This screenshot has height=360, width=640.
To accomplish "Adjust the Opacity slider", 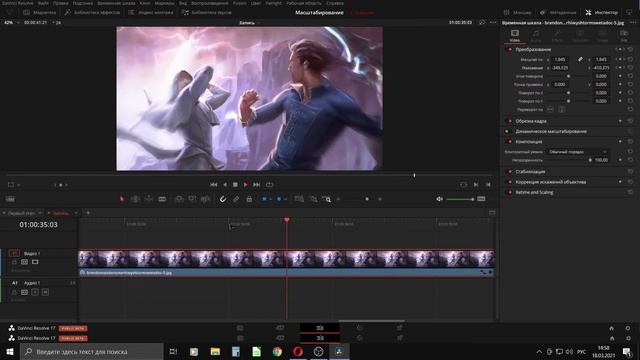I will pos(569,160).
